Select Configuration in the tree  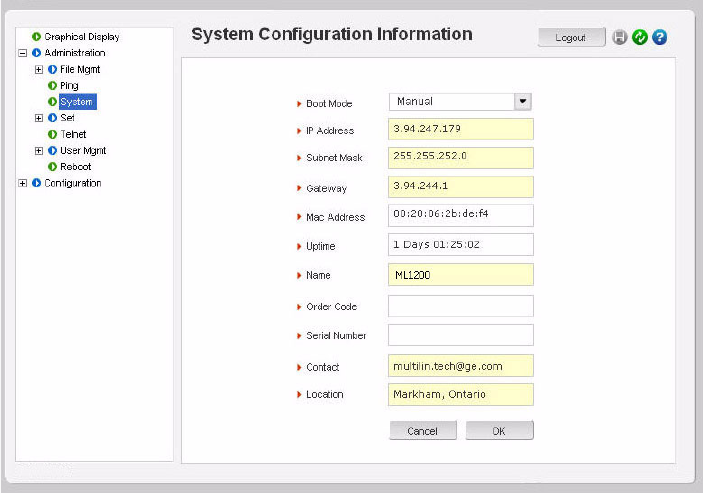(x=73, y=183)
